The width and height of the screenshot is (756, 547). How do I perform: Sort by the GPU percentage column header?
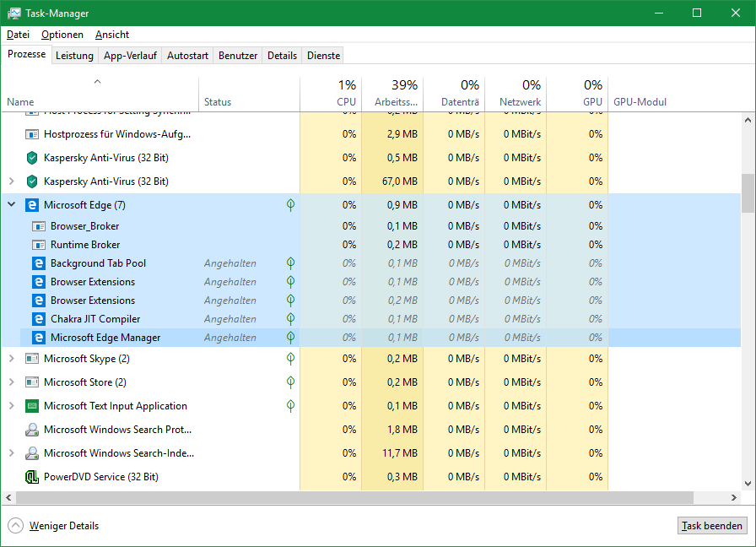click(578, 94)
